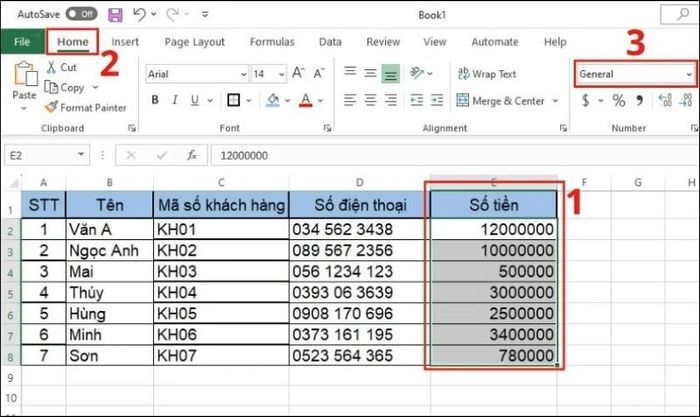
Task: Click Middle Align icon
Action: pos(370,73)
